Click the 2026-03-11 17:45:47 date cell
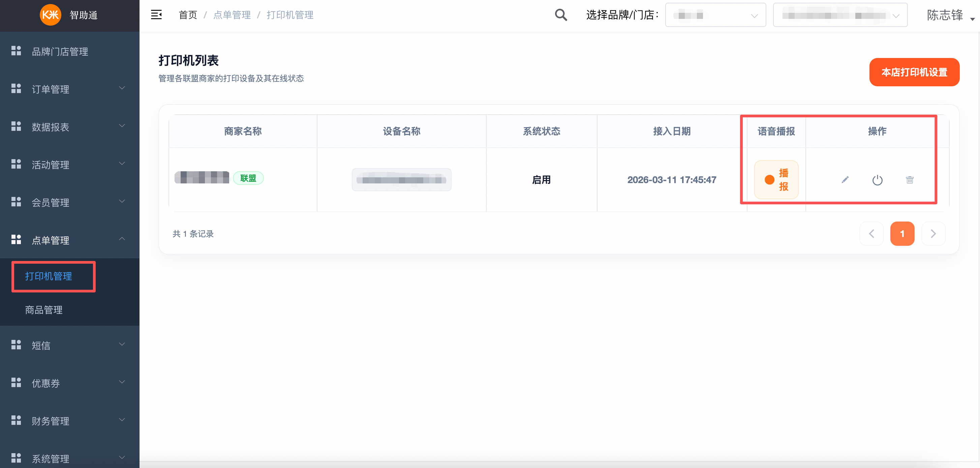 672,180
